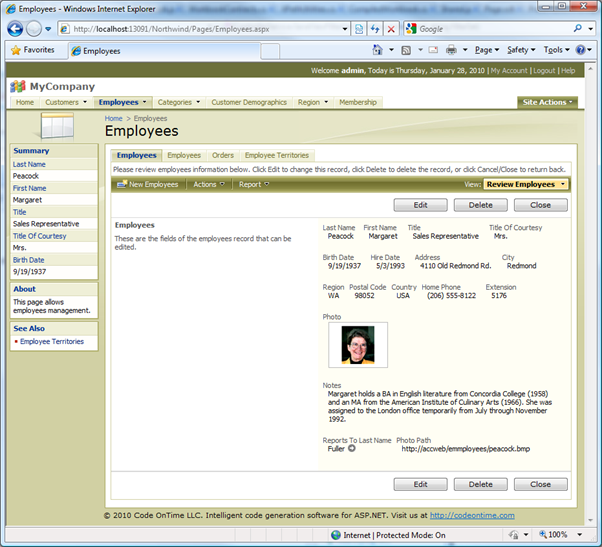The width and height of the screenshot is (602, 547).
Task: Click the My Account link
Action: coord(509,71)
